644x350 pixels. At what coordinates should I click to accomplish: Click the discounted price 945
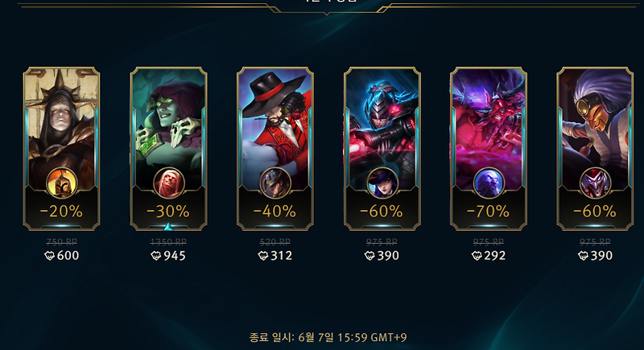click(175, 256)
